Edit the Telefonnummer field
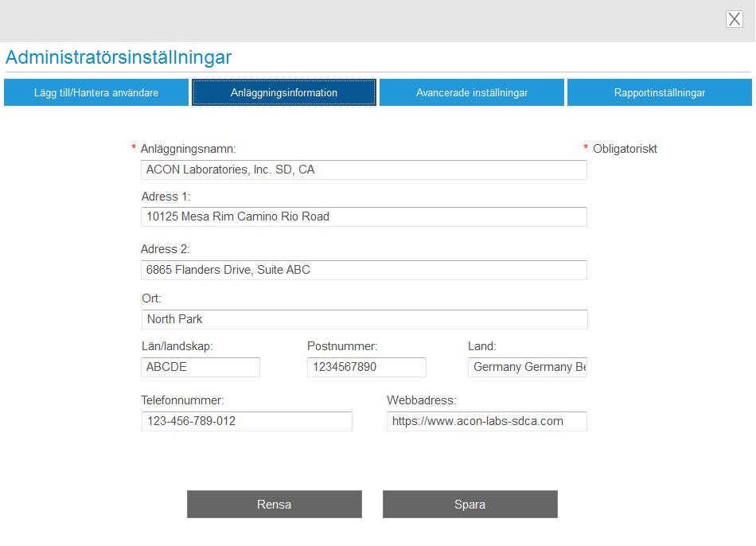This screenshot has height=546, width=756. point(247,421)
